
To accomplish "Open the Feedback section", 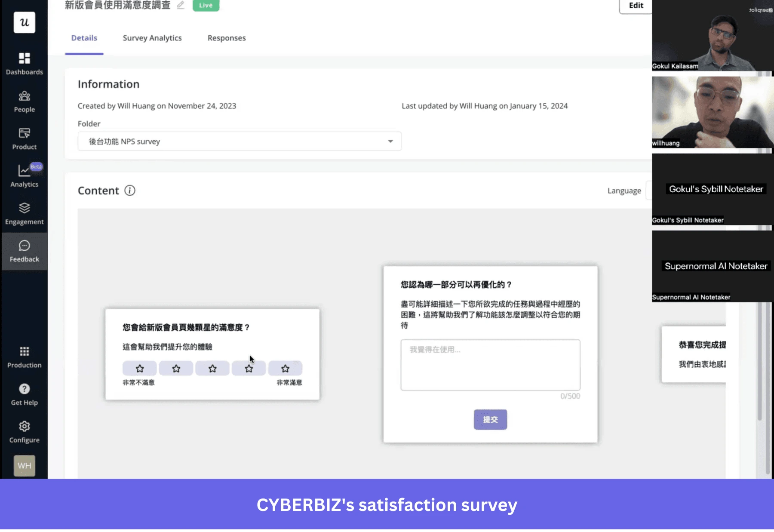I will click(25, 250).
